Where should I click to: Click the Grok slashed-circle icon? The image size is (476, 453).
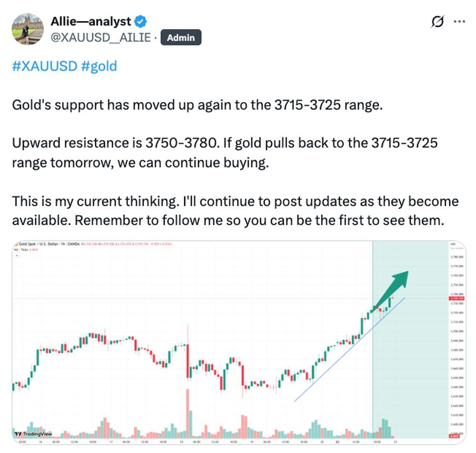pos(437,21)
